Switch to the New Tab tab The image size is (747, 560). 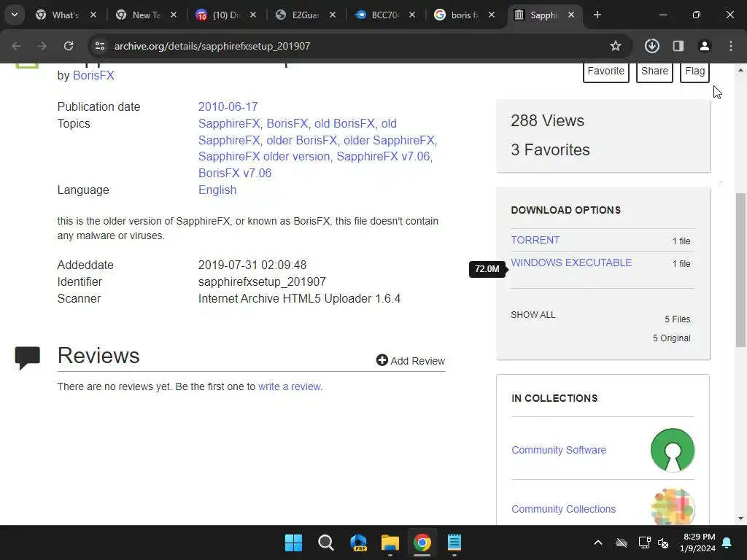click(x=146, y=15)
